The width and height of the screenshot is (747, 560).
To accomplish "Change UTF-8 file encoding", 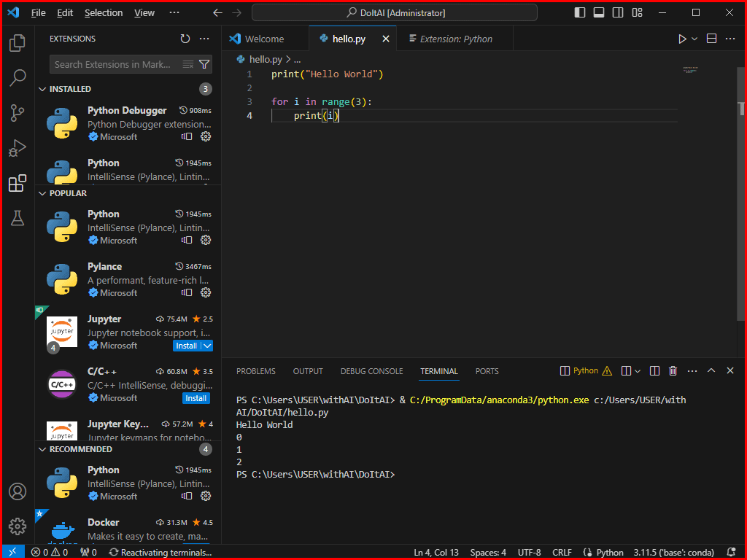I will (x=530, y=553).
